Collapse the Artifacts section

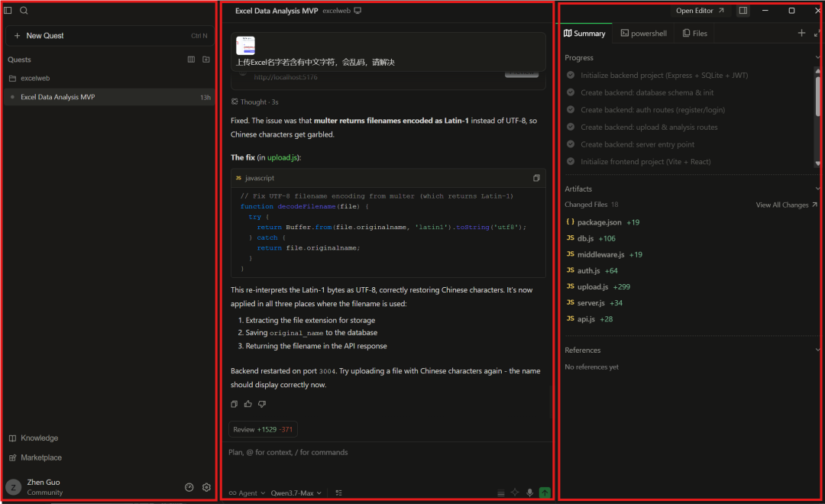click(817, 189)
